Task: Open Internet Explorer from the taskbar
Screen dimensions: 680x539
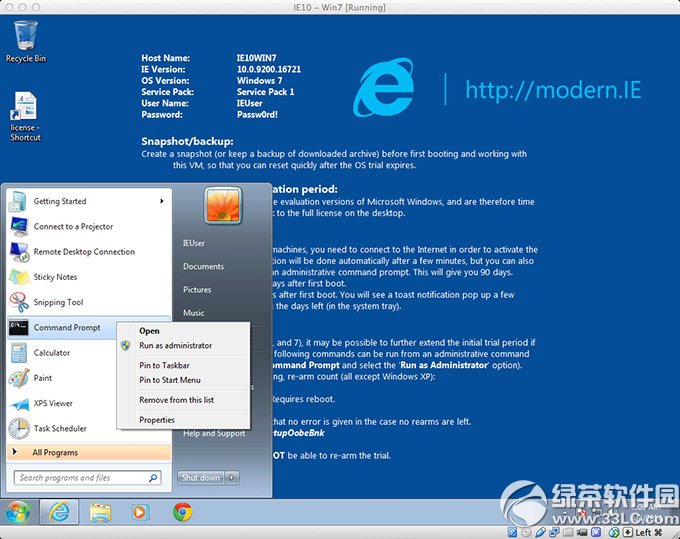Action: [x=59, y=512]
